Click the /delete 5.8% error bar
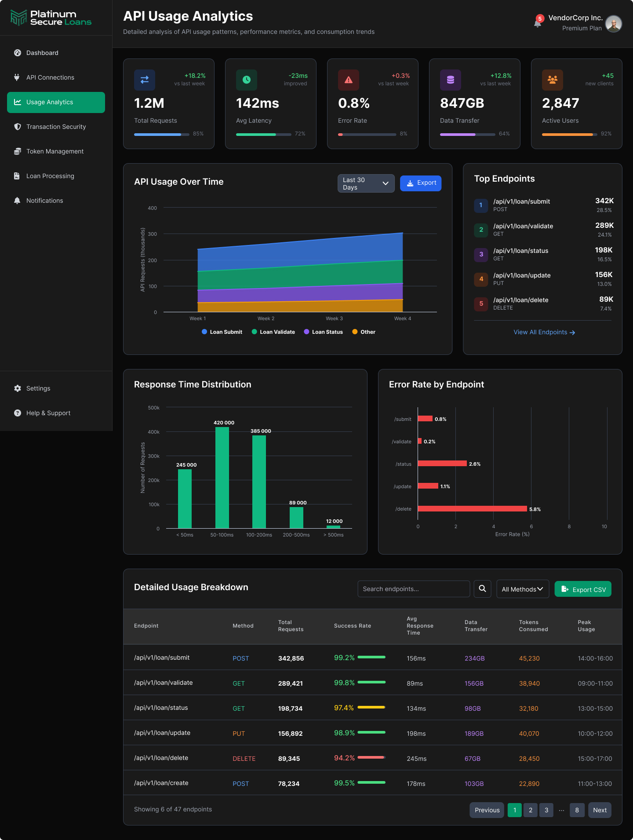633x840 pixels. pyautogui.click(x=472, y=509)
